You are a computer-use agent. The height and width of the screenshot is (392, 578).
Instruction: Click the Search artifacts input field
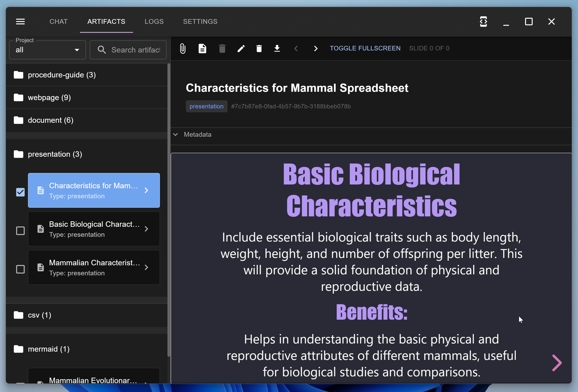[x=128, y=50]
